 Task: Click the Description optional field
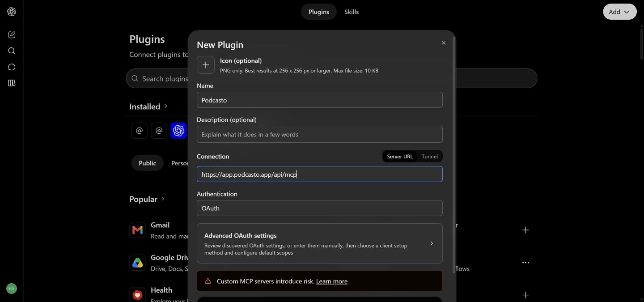320,134
